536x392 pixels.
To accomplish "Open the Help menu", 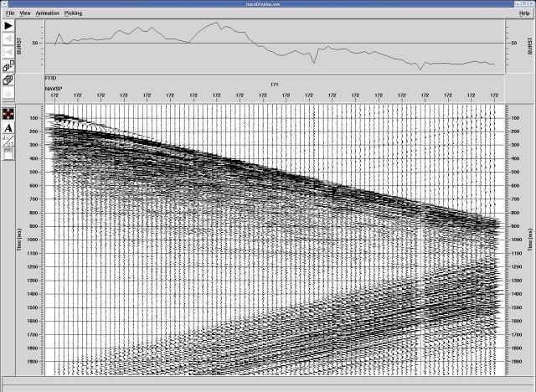I will click(x=524, y=13).
